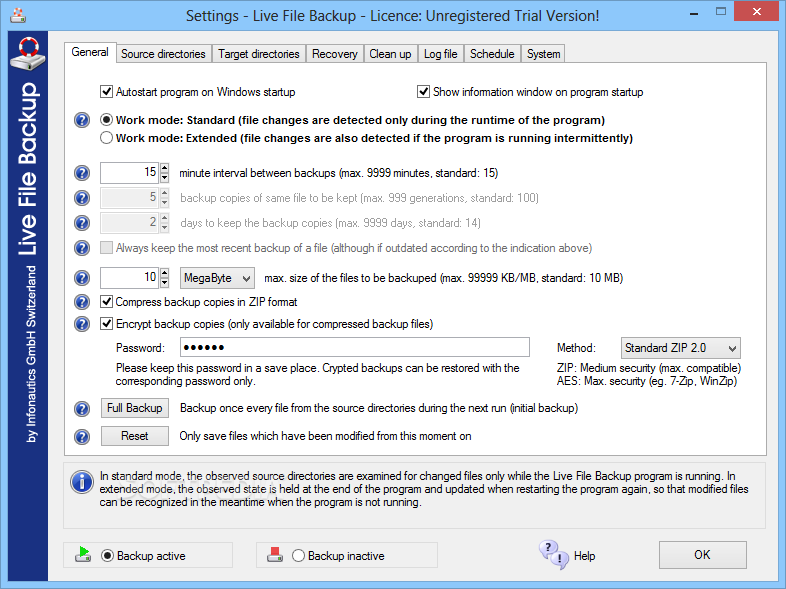The height and width of the screenshot is (589, 786).
Task: Check Always keep the most recent backup
Action: pos(106,248)
